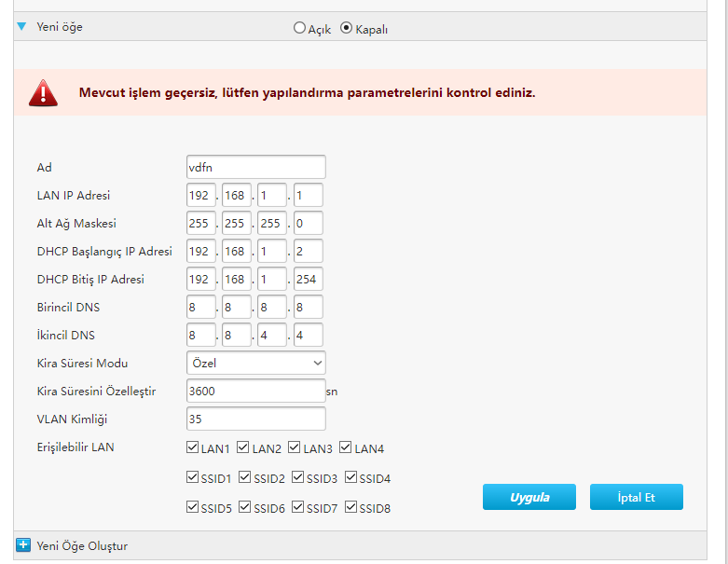Click last octet of LAN IP Adresi
Viewport: 728px width, 564px height.
(x=308, y=195)
